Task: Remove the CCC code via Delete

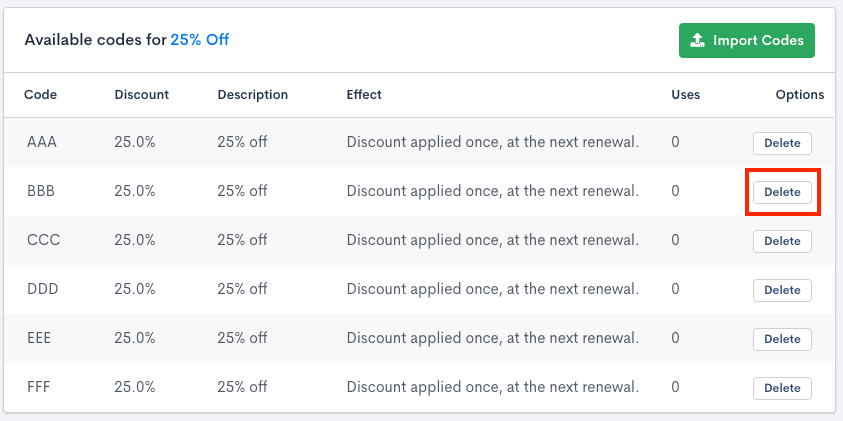Action: (782, 241)
